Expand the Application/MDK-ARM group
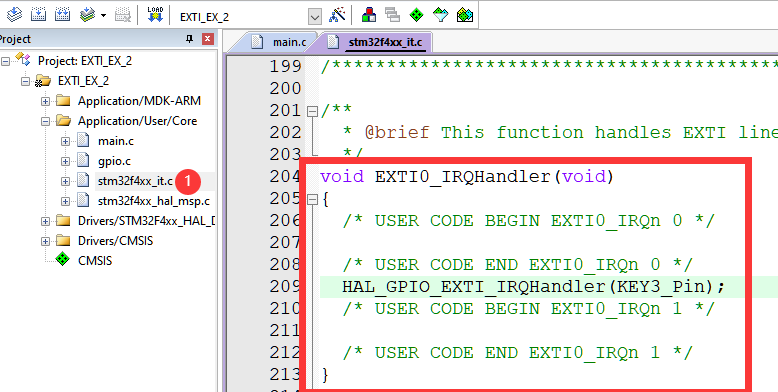 click(x=46, y=101)
